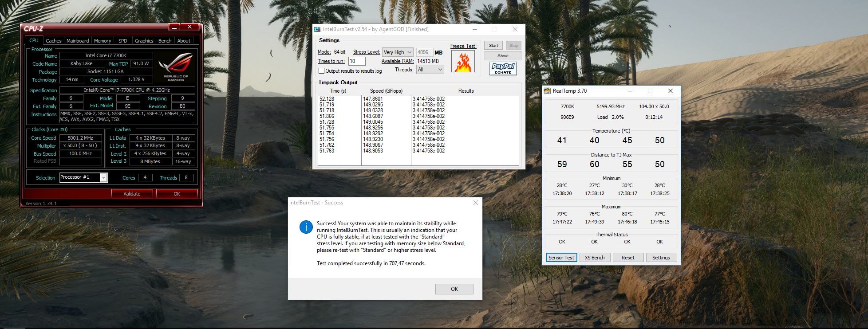The image size is (868, 329).
Task: Open the Threads dropdown in IntelBurnTest
Action: (430, 70)
